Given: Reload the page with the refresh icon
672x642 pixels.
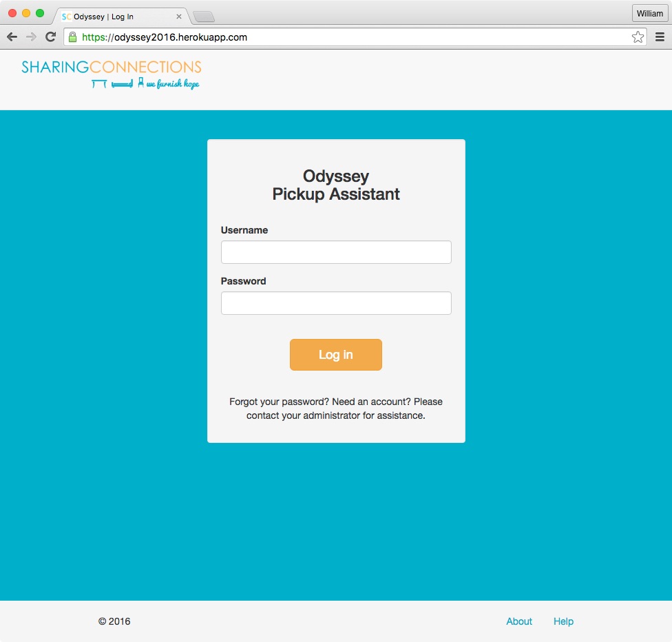Looking at the screenshot, I should point(50,37).
